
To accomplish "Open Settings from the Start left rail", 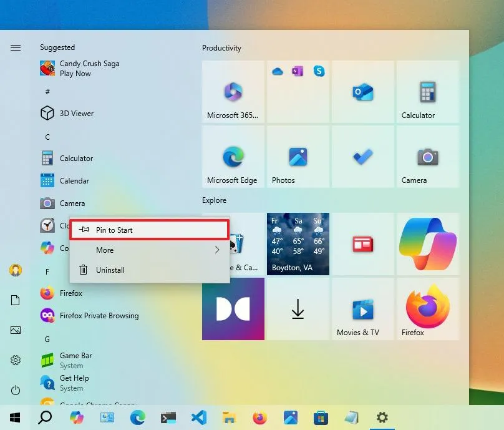I will (16, 360).
